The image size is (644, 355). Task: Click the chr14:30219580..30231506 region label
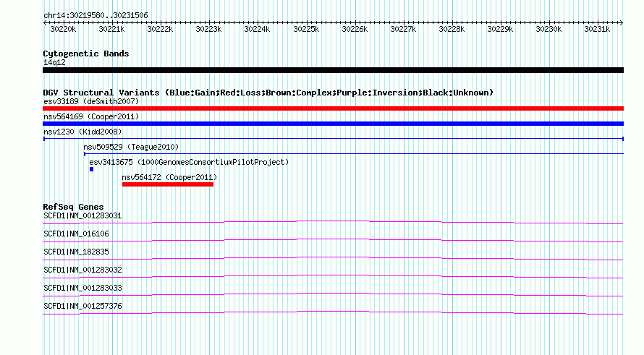click(96, 15)
